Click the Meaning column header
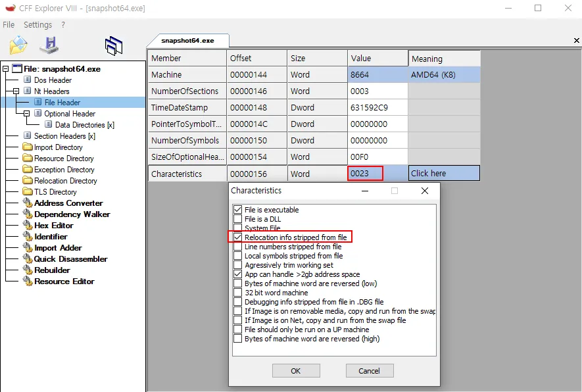 pyautogui.click(x=445, y=59)
